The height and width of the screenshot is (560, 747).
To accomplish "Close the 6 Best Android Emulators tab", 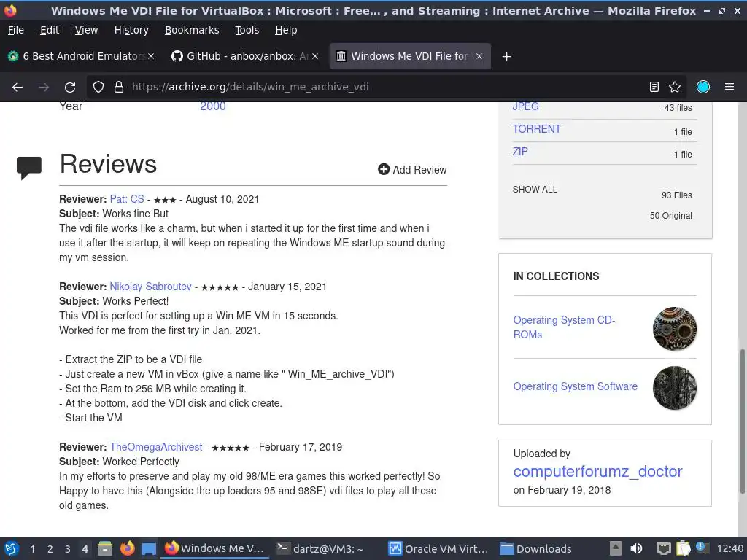I will click(151, 56).
